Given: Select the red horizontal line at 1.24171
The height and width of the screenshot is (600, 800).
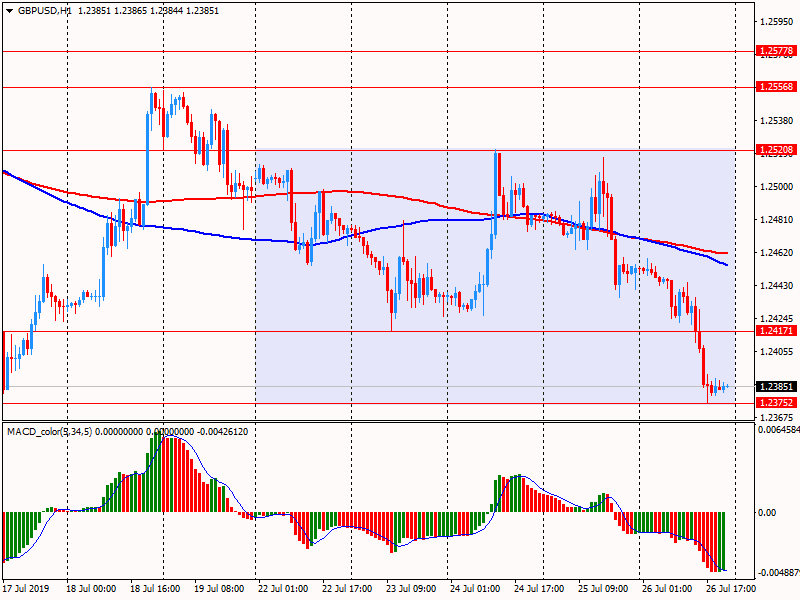Looking at the screenshot, I should coord(378,331).
